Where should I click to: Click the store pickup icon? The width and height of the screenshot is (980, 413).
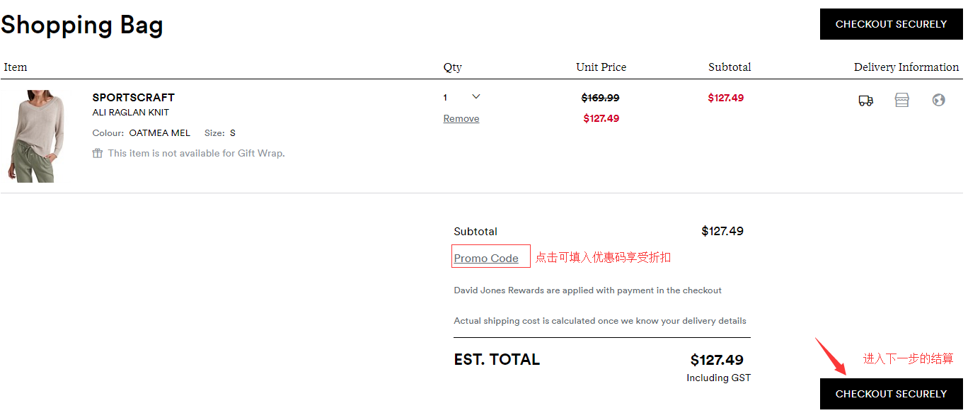(x=901, y=100)
